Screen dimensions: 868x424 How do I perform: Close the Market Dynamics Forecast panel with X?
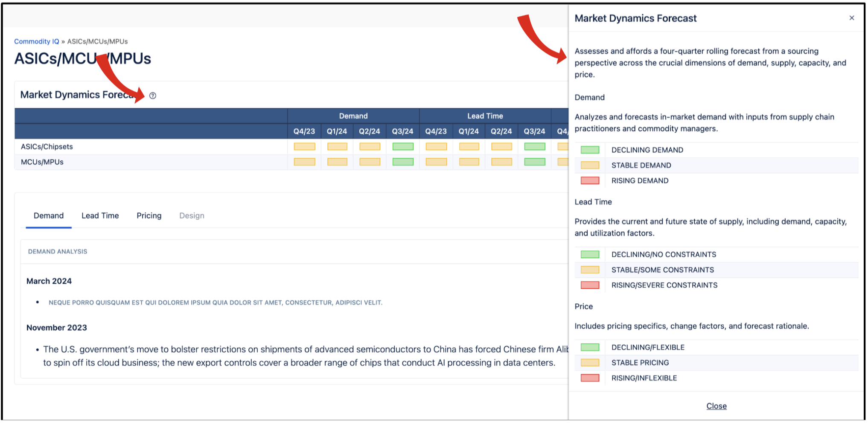coord(851,18)
